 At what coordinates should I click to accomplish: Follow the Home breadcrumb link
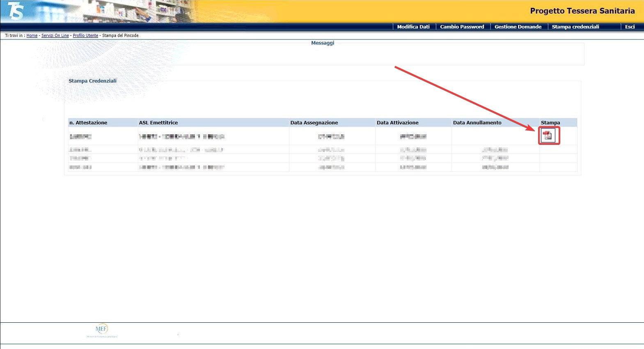coord(32,36)
